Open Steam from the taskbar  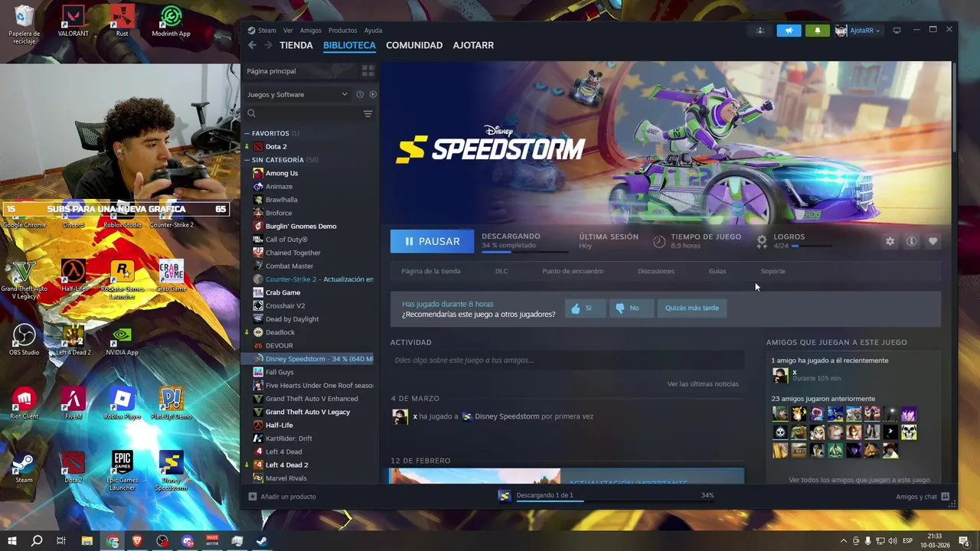tap(262, 541)
